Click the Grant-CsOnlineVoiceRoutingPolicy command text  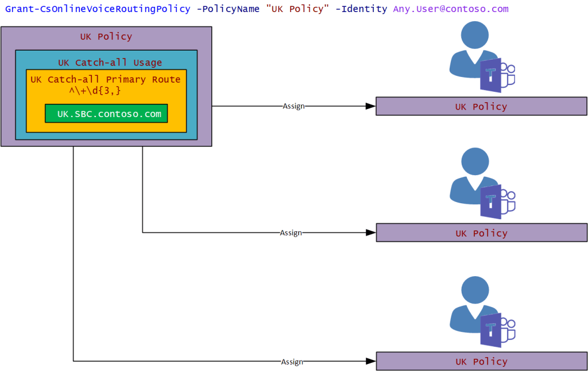tap(98, 9)
